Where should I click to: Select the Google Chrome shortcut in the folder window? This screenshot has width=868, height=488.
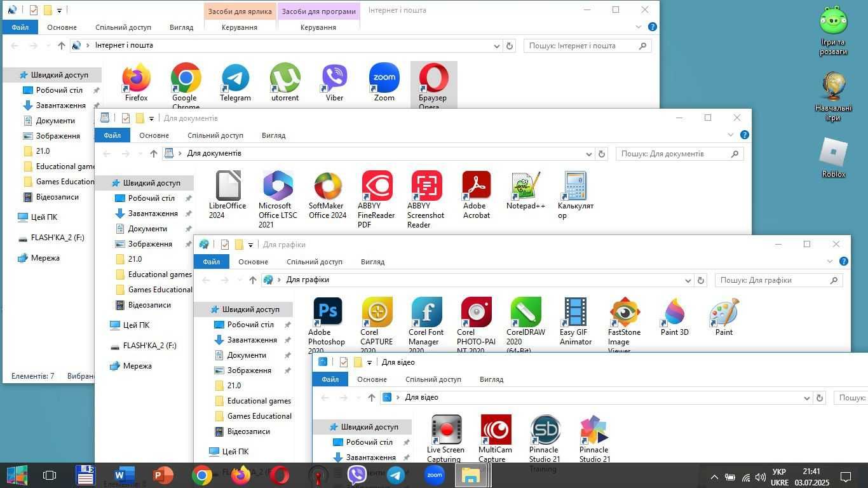pos(186,85)
